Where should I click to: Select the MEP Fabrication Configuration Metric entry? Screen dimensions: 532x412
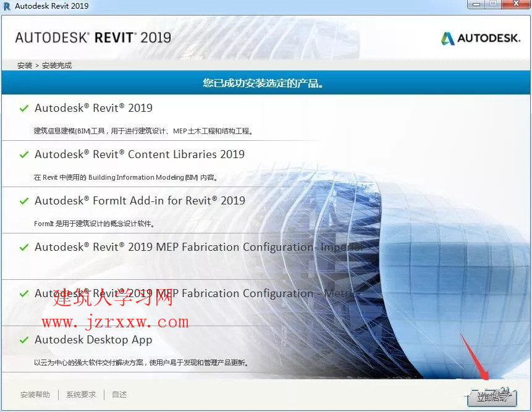(x=195, y=293)
